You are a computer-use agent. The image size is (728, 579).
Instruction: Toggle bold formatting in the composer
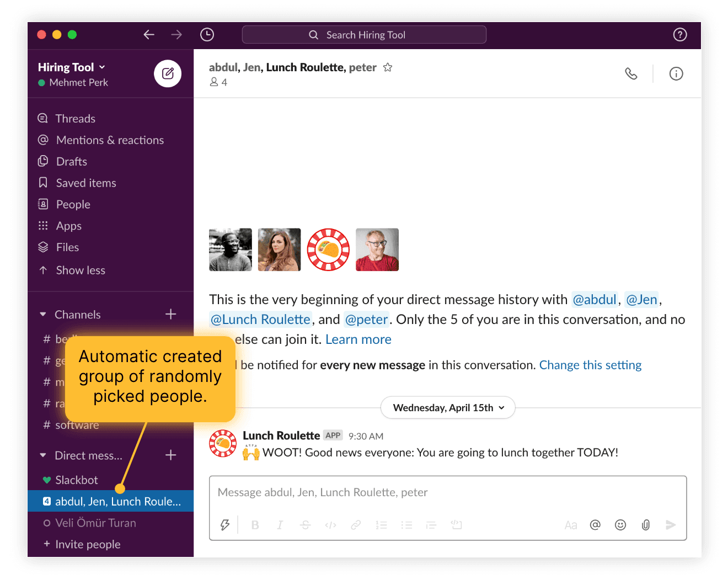click(x=254, y=525)
